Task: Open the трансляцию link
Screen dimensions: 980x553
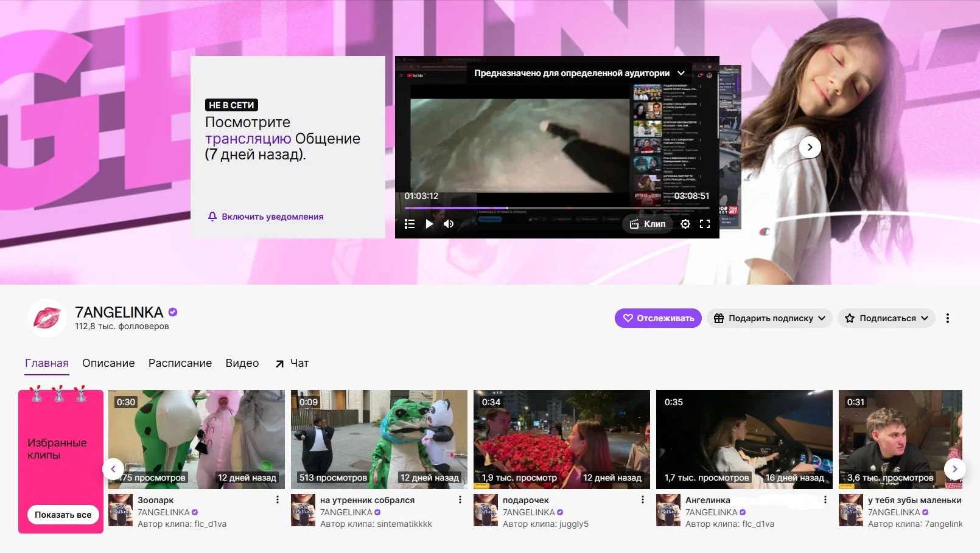Action: (x=248, y=139)
